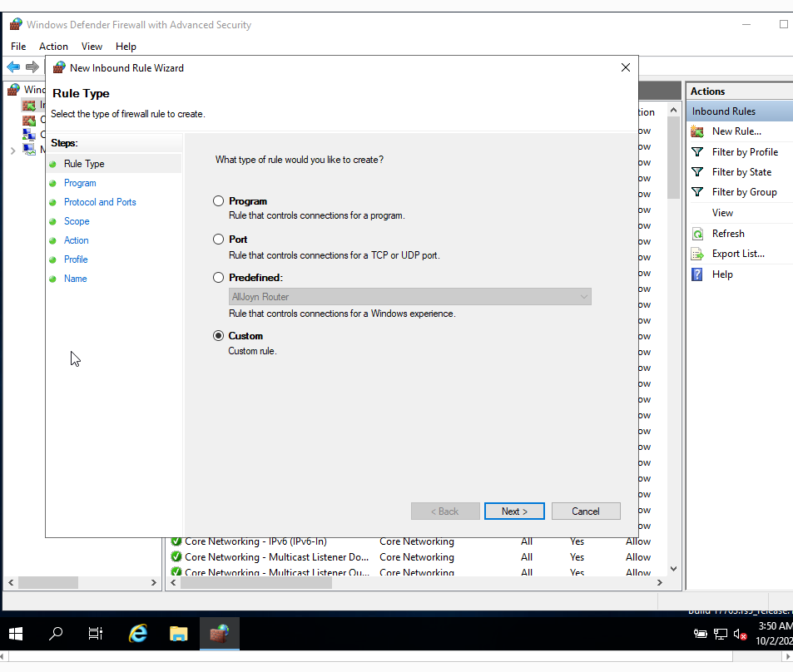Open the Scope step in the wizard
Viewport: 793px width, 672px height.
point(77,221)
